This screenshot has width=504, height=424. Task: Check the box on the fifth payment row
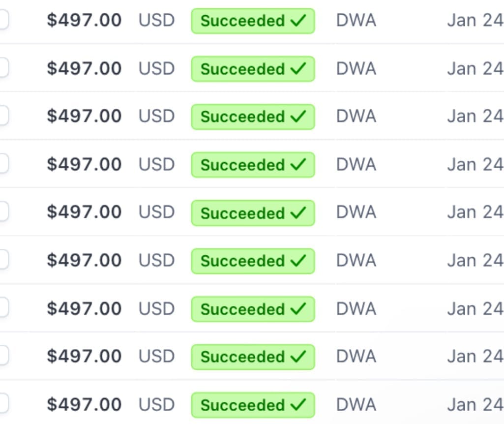tap(3, 212)
